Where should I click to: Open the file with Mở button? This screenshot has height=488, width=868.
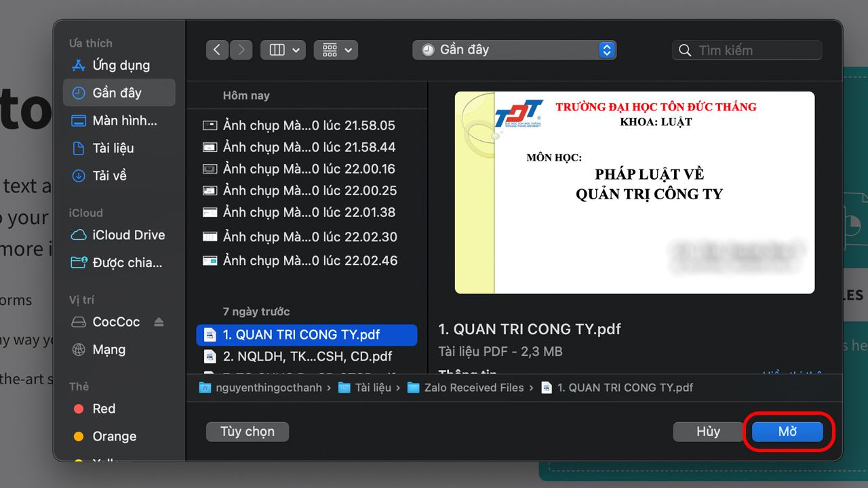tap(787, 432)
